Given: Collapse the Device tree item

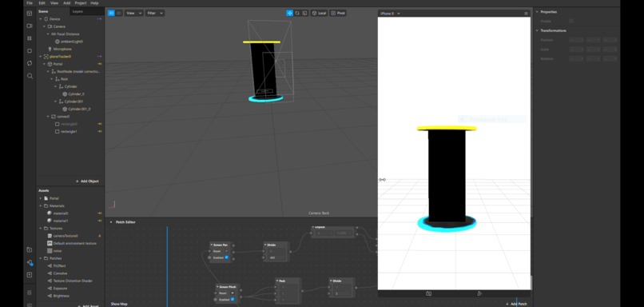Looking at the screenshot, I should click(41, 19).
